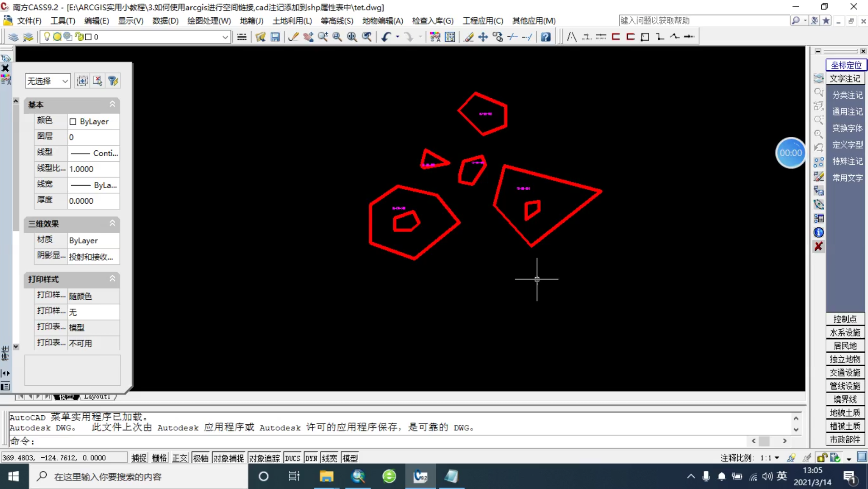
Task: Click the select objects icon in properties panel
Action: click(x=97, y=81)
